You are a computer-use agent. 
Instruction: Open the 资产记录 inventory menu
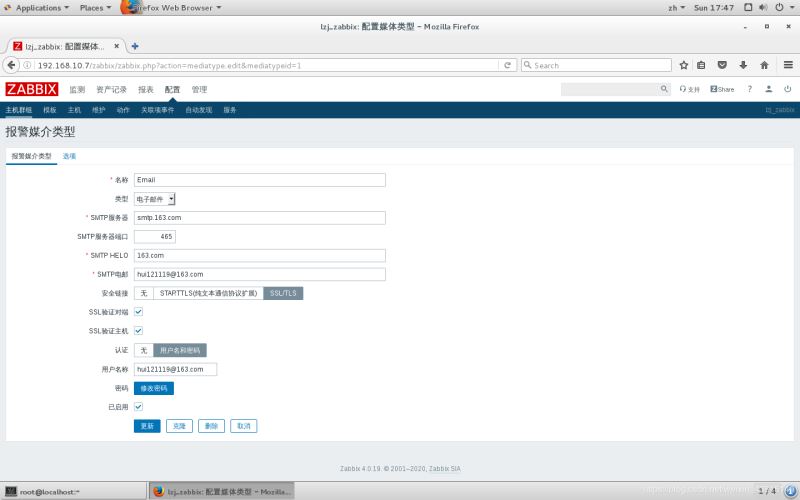pyautogui.click(x=111, y=89)
